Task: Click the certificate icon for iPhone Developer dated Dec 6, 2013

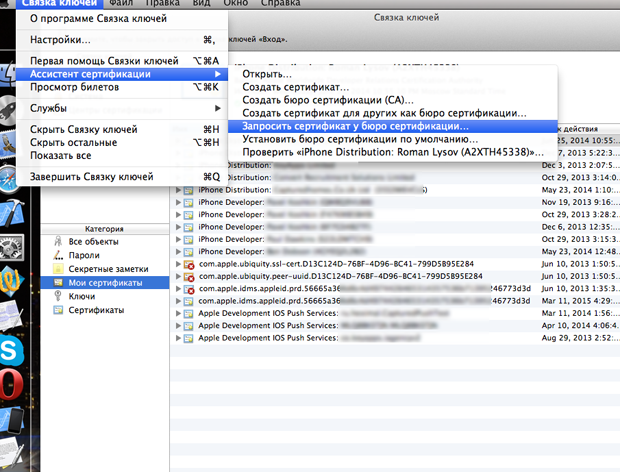Action: 189,227
